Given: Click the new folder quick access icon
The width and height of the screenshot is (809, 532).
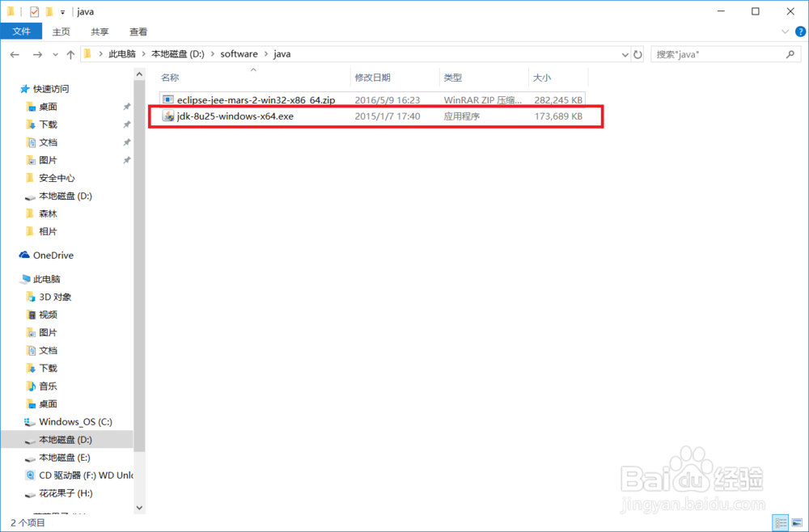Looking at the screenshot, I should pyautogui.click(x=49, y=11).
